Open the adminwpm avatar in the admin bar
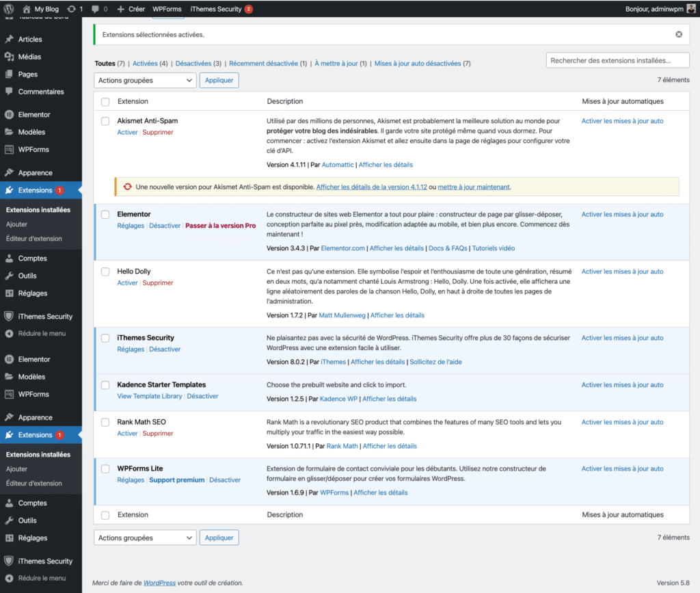The image size is (700, 593). (x=691, y=8)
